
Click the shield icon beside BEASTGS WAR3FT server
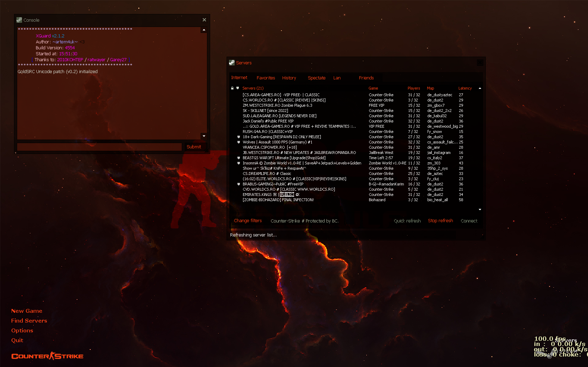point(238,158)
